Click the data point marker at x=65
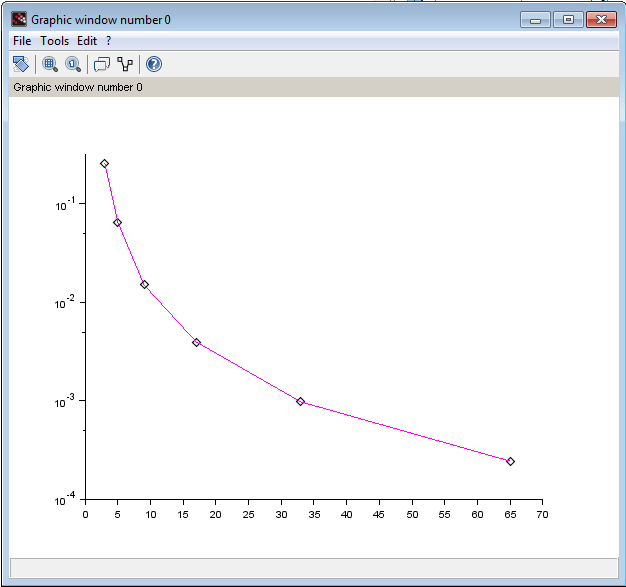The height and width of the screenshot is (587, 626). pos(510,461)
